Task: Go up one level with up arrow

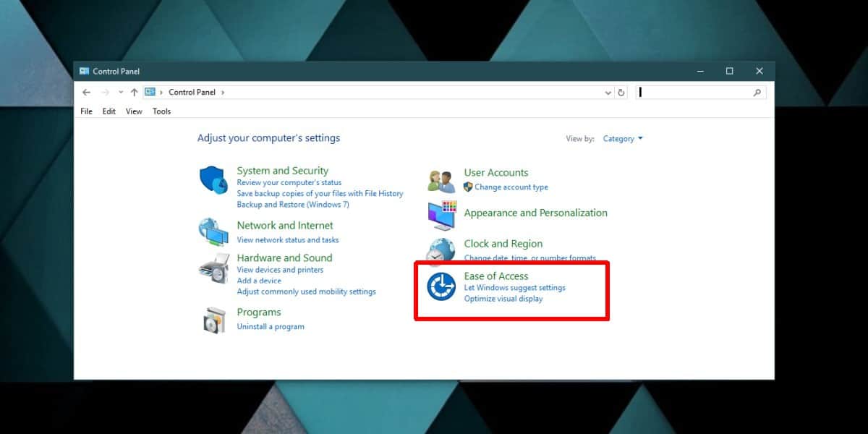Action: (x=134, y=92)
